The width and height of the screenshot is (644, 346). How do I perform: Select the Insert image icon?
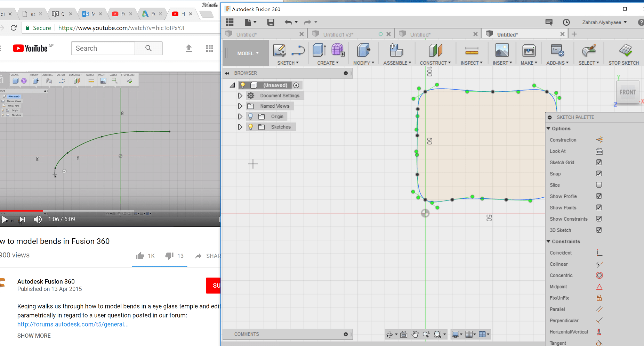(502, 50)
